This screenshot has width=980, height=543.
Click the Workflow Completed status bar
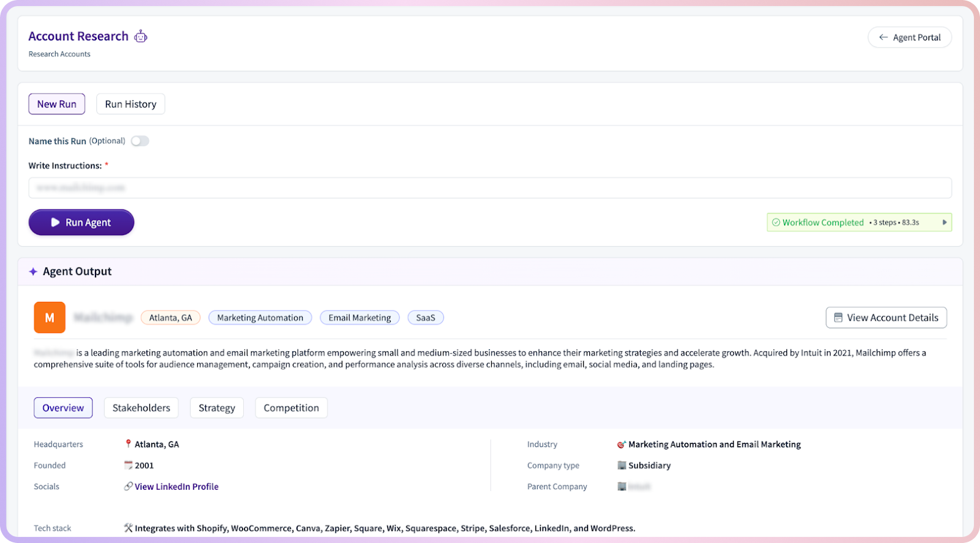[x=859, y=222]
